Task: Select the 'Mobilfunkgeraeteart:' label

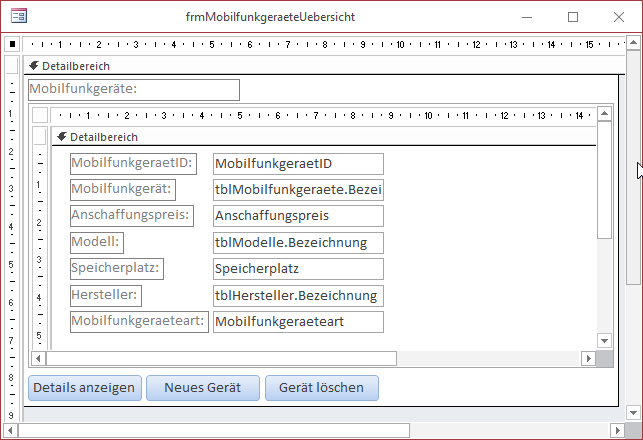Action: point(139,321)
